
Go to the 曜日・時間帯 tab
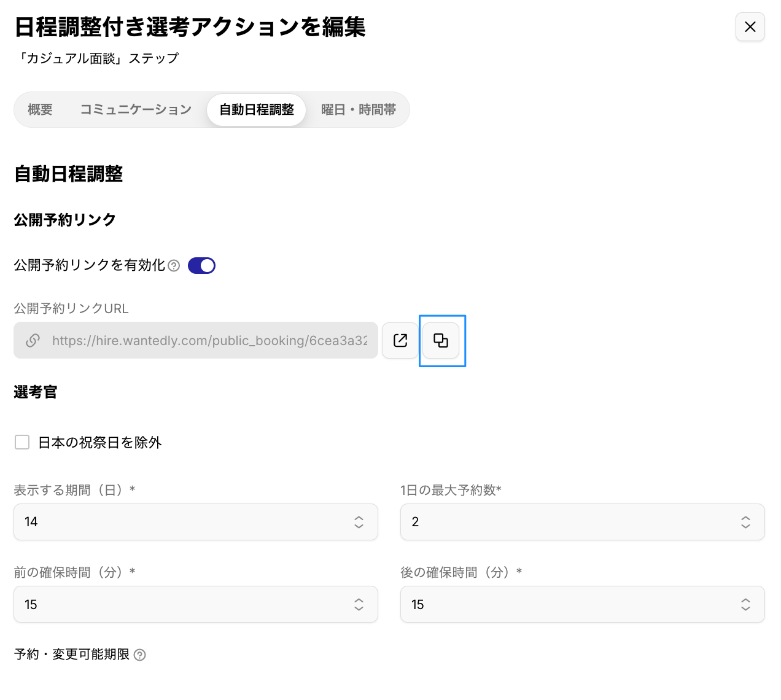pos(359,110)
